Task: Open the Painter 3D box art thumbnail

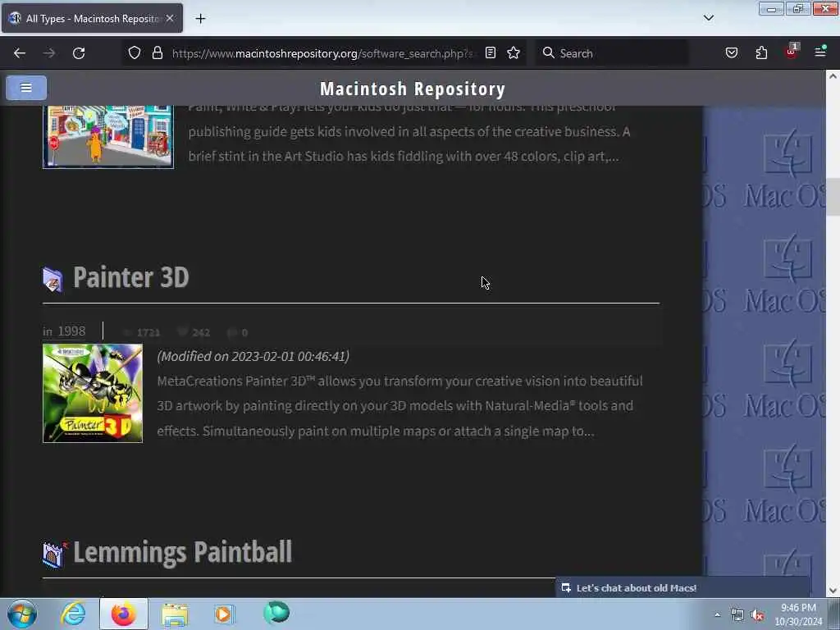Action: pos(93,393)
